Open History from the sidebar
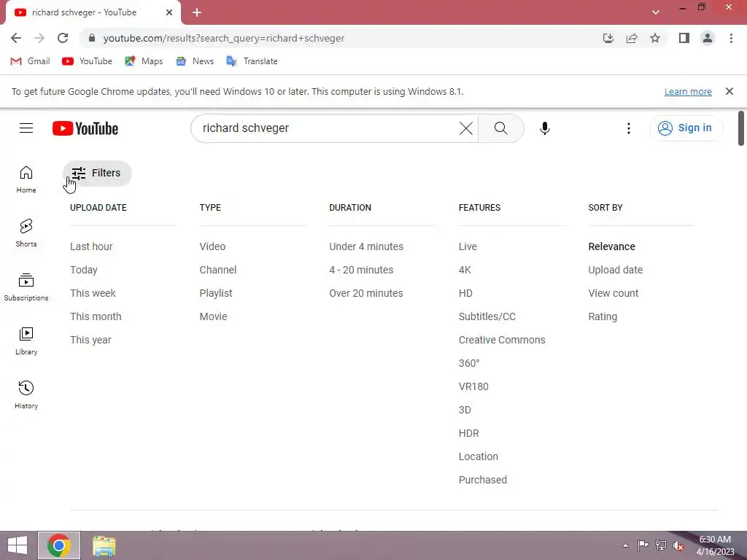747x560 pixels. click(x=26, y=395)
